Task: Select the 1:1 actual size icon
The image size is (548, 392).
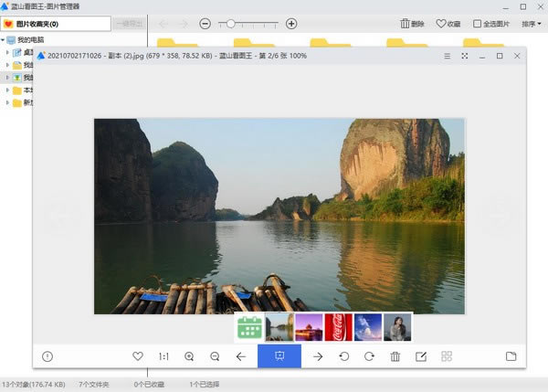Action: click(x=163, y=356)
